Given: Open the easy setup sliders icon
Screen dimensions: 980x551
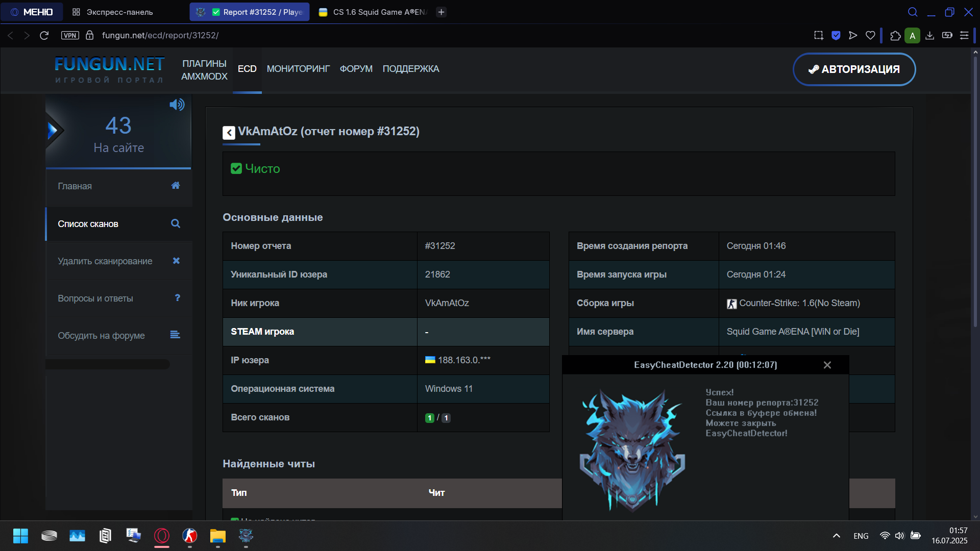Looking at the screenshot, I should 964,35.
